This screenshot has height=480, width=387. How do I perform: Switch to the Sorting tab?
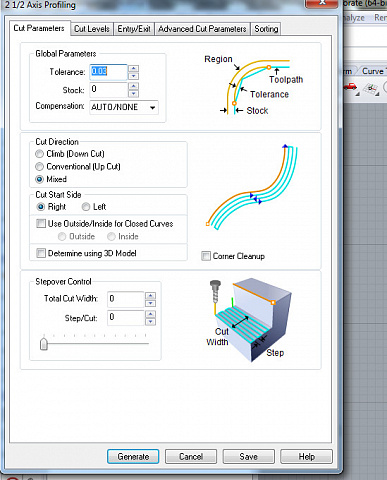click(266, 29)
